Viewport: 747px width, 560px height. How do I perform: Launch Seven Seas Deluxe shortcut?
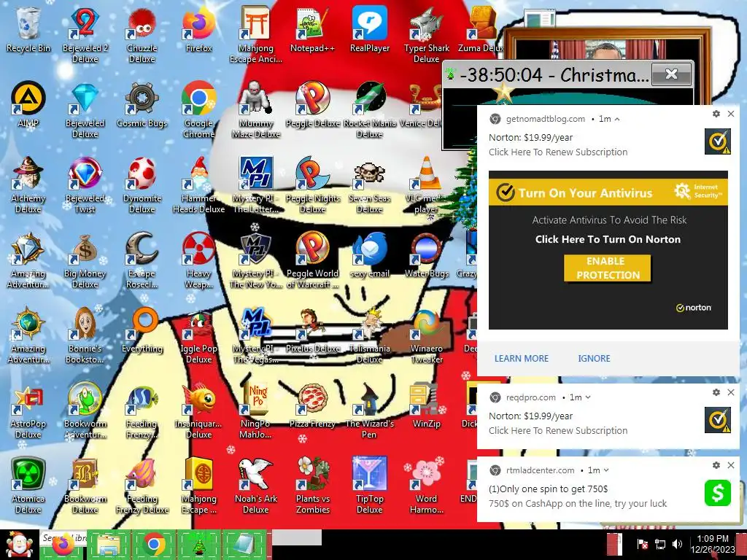370,185
